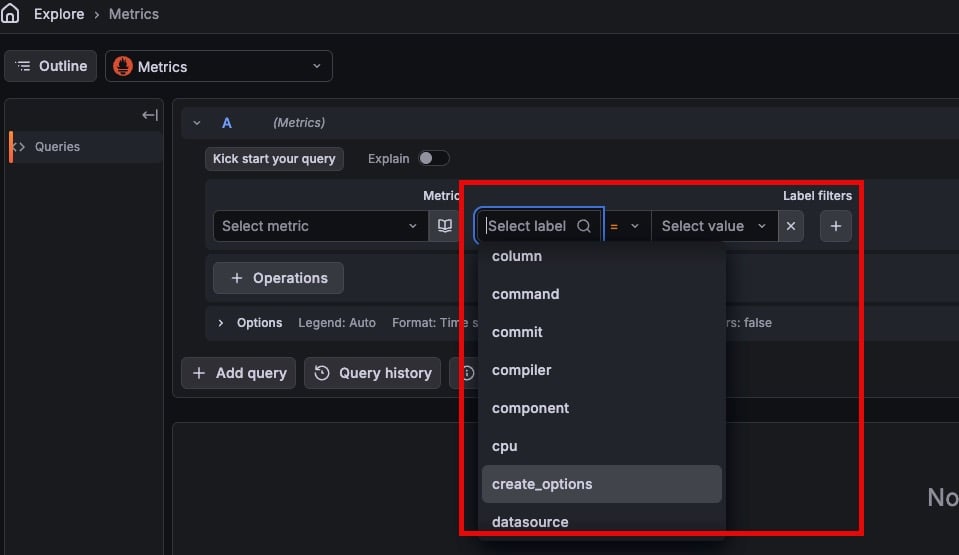Choose the component label option
Image resolution: width=959 pixels, height=555 pixels.
[602, 408]
